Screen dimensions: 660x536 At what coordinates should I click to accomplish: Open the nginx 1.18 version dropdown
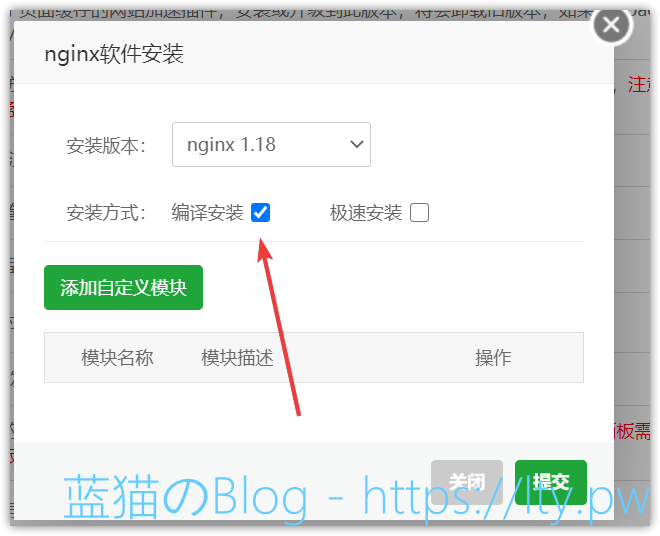(x=271, y=145)
